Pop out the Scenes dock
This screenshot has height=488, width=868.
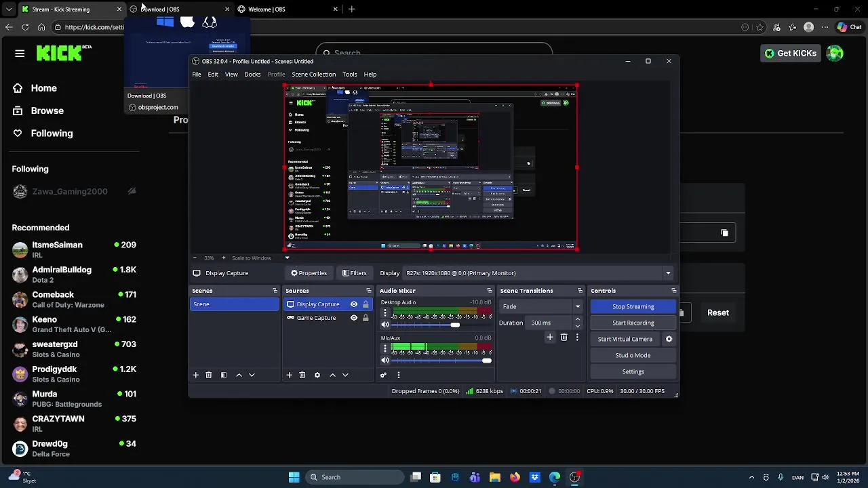275,291
